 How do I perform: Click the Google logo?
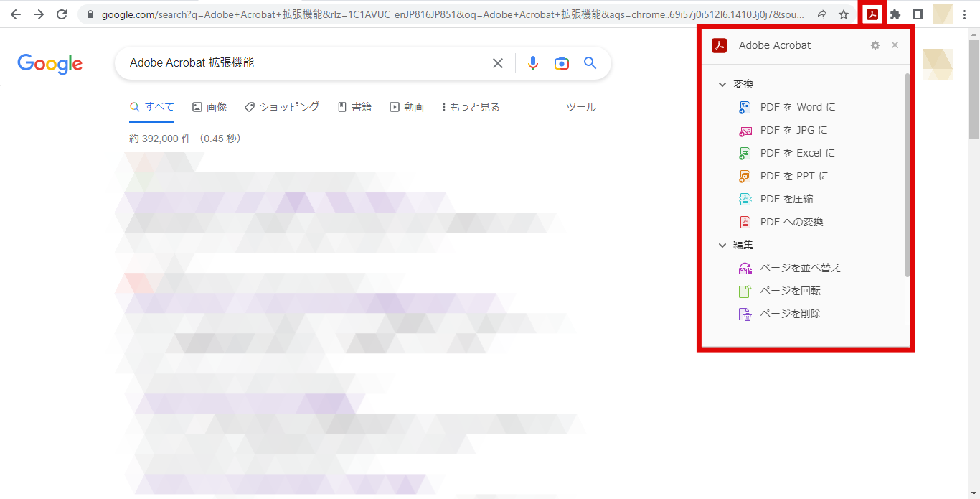coord(50,63)
